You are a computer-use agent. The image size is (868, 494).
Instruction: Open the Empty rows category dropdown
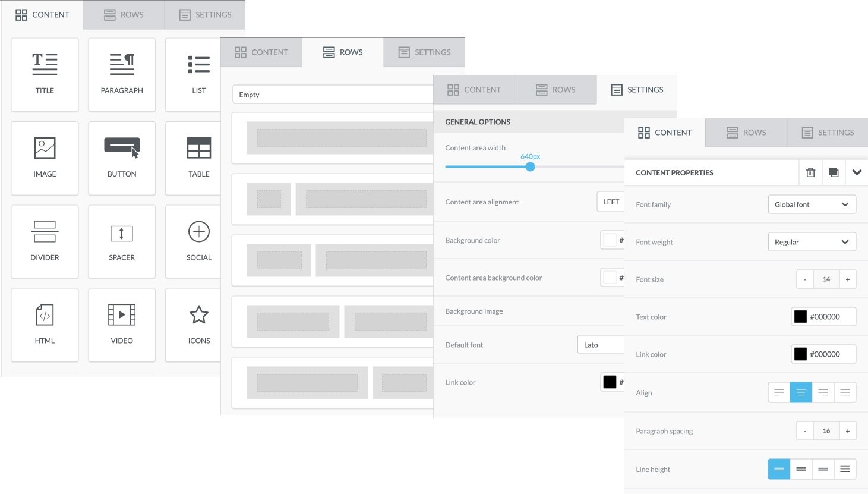point(333,95)
